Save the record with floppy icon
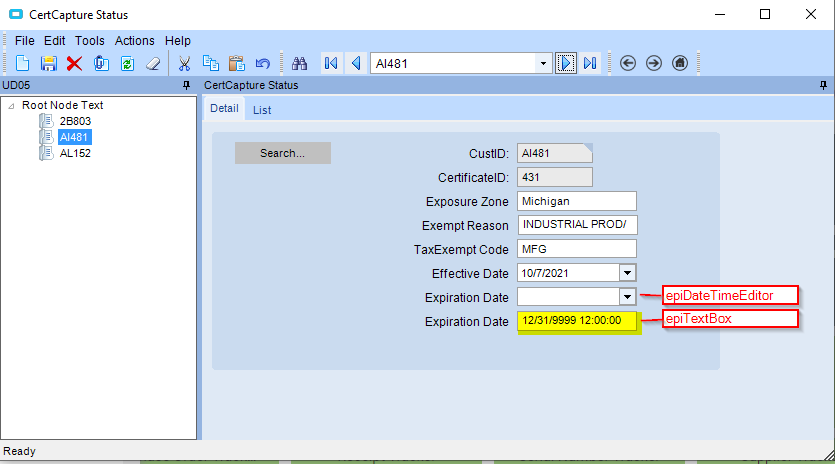The image size is (835, 464). point(48,63)
